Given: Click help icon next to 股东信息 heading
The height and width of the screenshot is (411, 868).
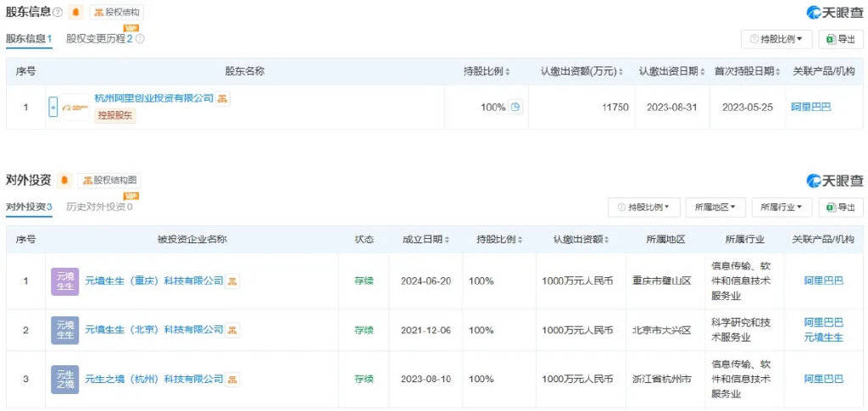Looking at the screenshot, I should (58, 12).
